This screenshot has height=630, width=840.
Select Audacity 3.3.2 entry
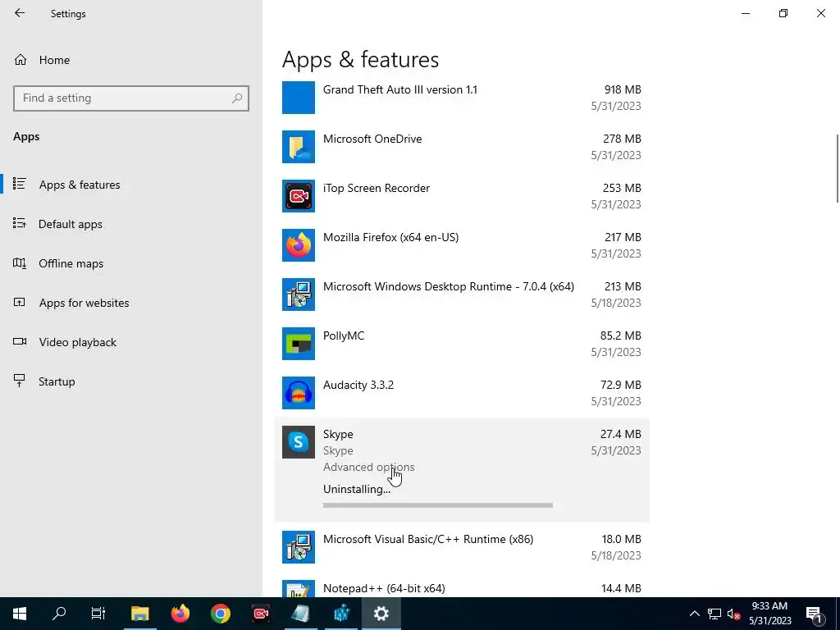pyautogui.click(x=462, y=393)
